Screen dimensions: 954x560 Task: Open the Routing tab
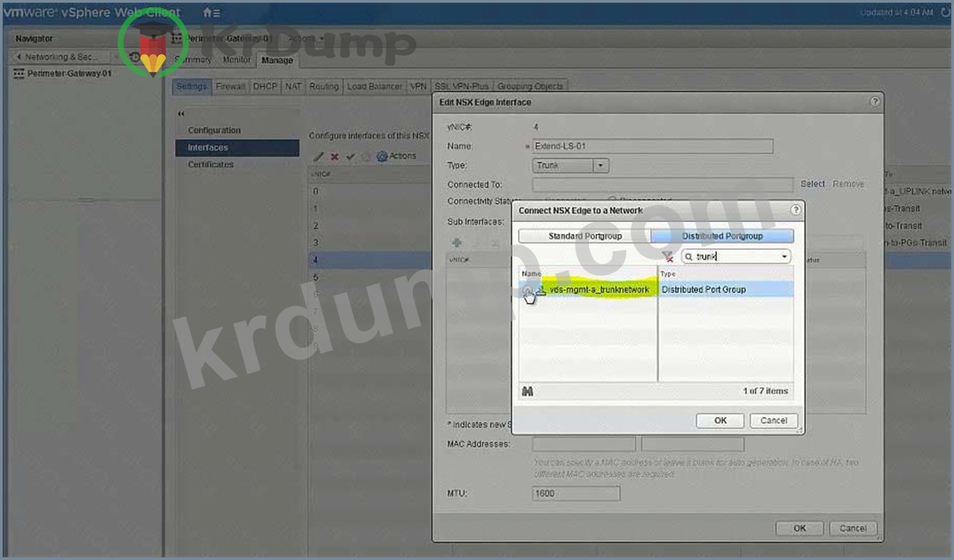tap(323, 86)
